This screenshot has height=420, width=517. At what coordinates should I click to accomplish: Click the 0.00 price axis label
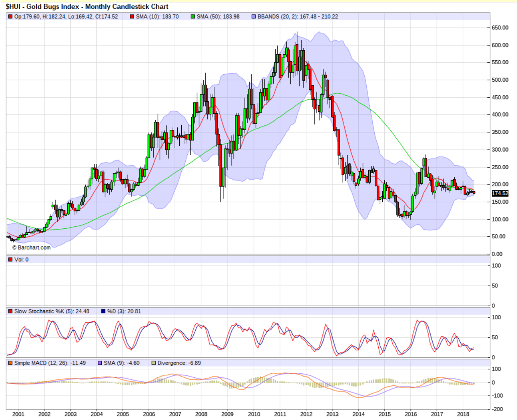497,254
